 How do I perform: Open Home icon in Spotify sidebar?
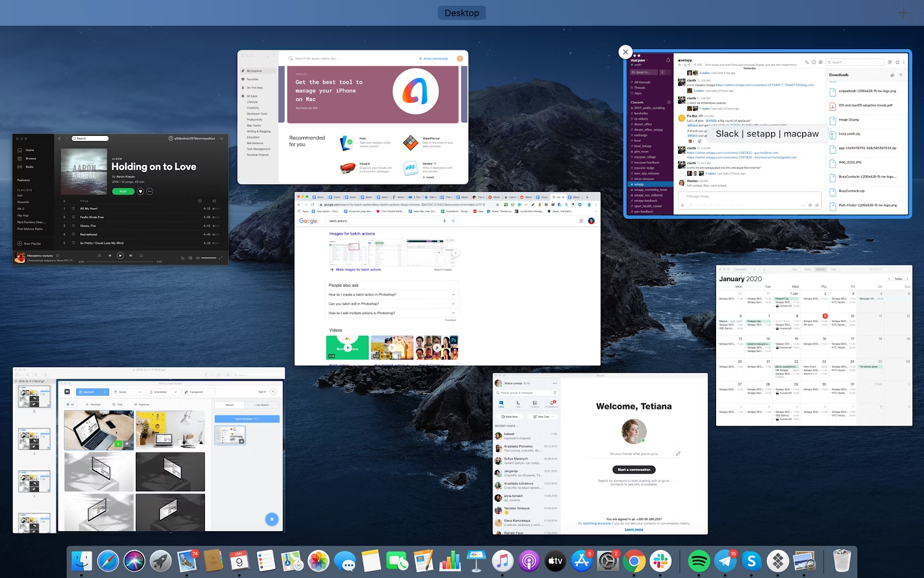[20, 150]
